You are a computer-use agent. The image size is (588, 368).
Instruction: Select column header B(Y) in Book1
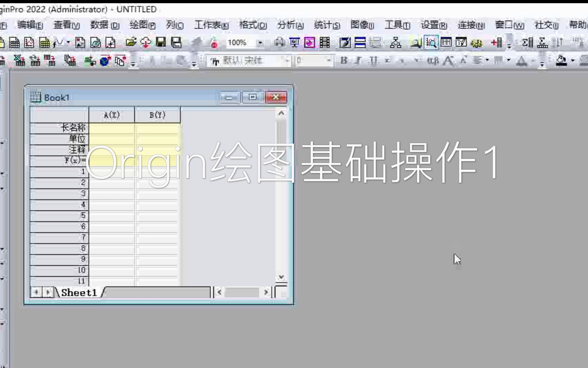pyautogui.click(x=157, y=115)
